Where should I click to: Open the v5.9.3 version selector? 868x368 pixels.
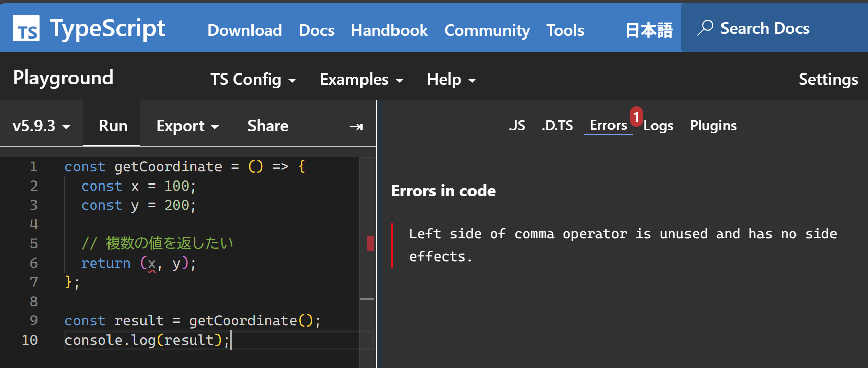(x=41, y=126)
